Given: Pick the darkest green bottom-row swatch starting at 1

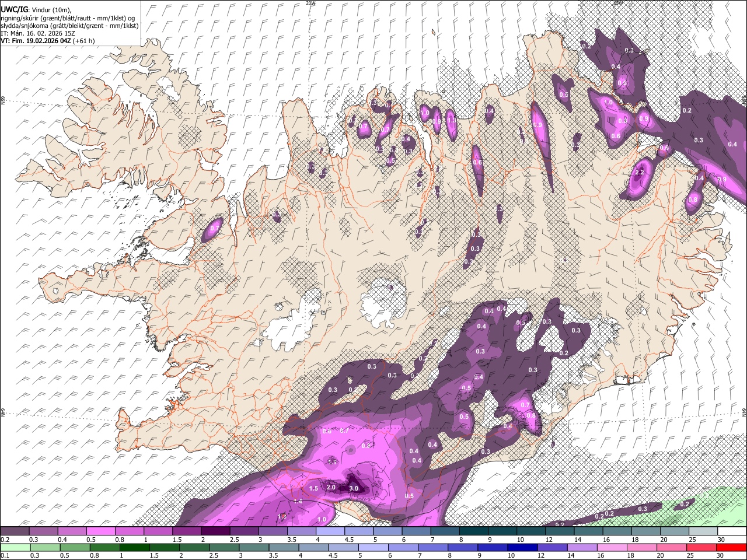Looking at the screenshot, I should click(x=134, y=547).
